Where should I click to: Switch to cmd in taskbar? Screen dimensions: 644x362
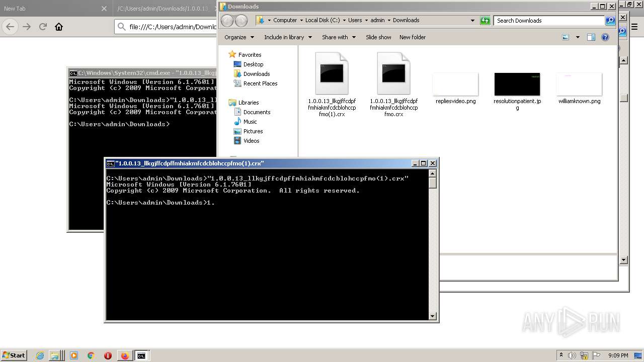click(x=141, y=355)
